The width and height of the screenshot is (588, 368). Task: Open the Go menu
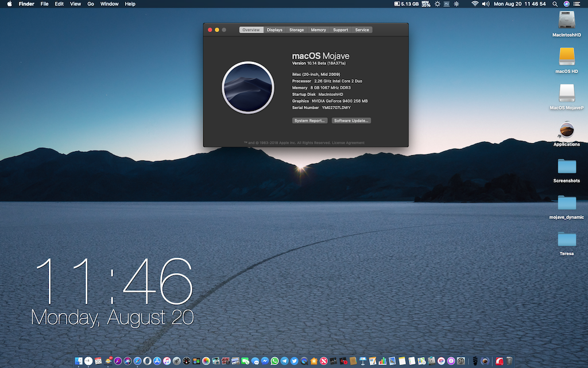(90, 4)
